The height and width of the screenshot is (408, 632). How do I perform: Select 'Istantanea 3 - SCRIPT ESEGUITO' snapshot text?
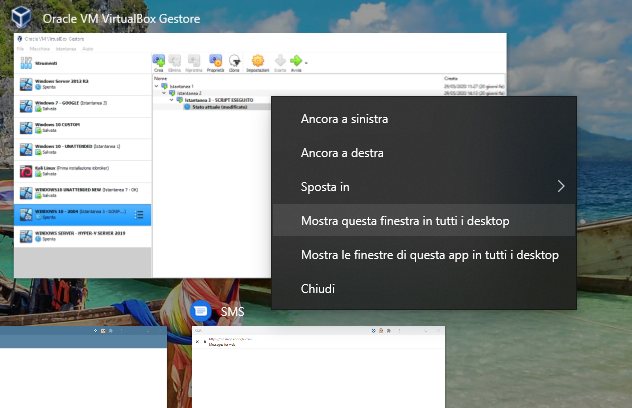click(219, 100)
